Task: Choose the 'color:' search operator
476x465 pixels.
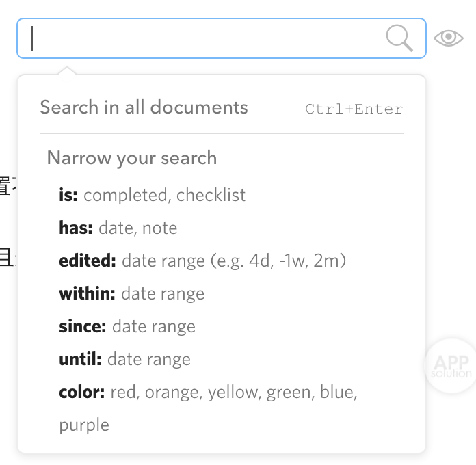Action: [x=81, y=392]
